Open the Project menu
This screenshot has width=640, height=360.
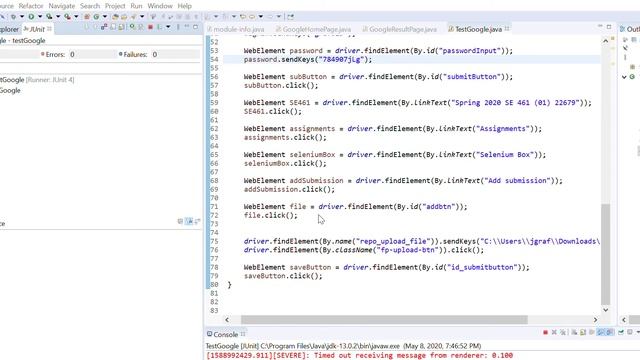click(x=115, y=6)
